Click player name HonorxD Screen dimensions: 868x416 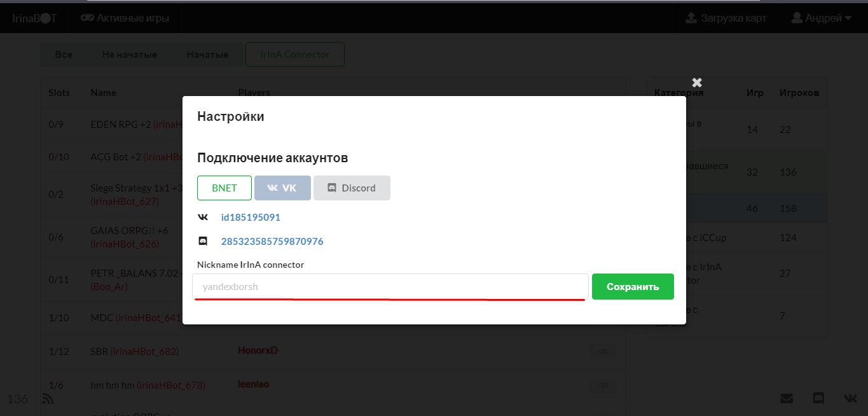258,350
